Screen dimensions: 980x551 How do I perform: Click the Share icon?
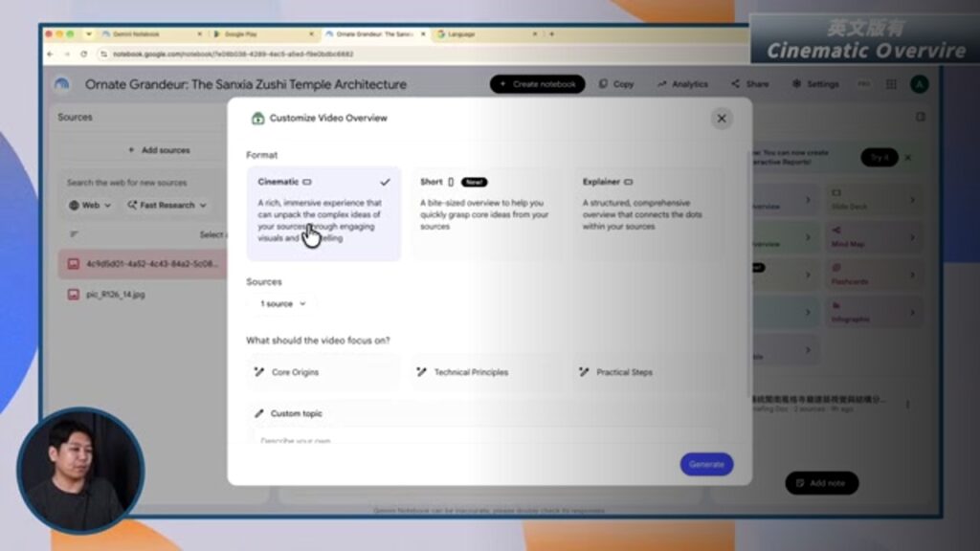pos(735,84)
